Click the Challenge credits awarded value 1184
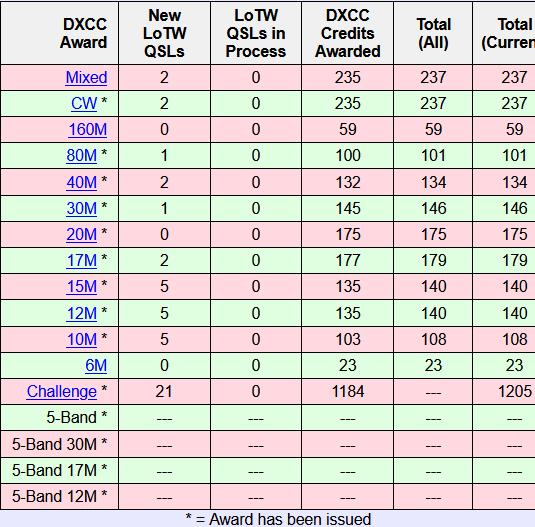This screenshot has width=535, height=527. pyautogui.click(x=348, y=391)
